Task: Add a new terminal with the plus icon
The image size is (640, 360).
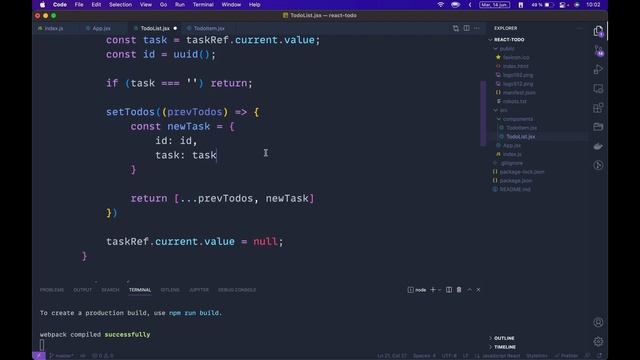Action: (x=433, y=290)
